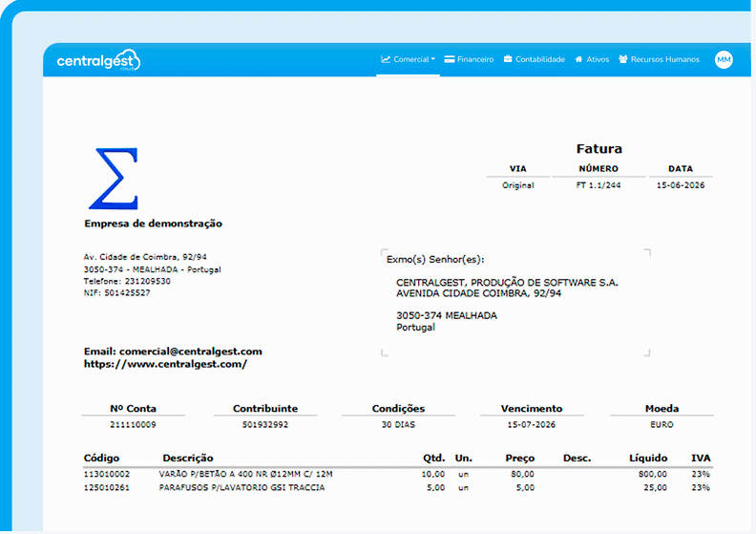Open the https://www.centralgest.com/ link

point(165,364)
